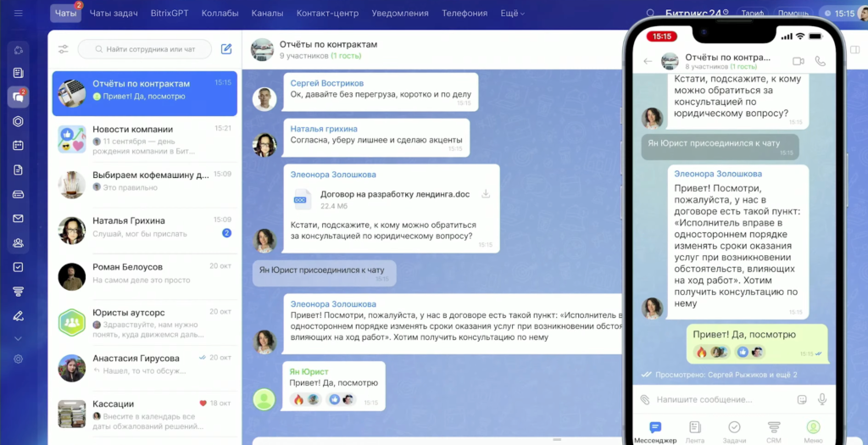This screenshot has height=445, width=868.
Task: Switch to the Чаты задач tab
Action: coord(114,14)
